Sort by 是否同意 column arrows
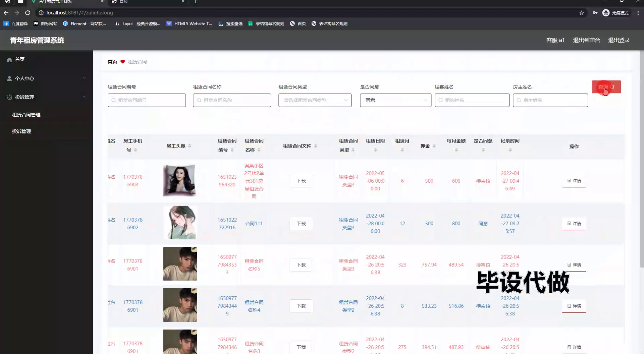The height and width of the screenshot is (354, 644). click(483, 150)
